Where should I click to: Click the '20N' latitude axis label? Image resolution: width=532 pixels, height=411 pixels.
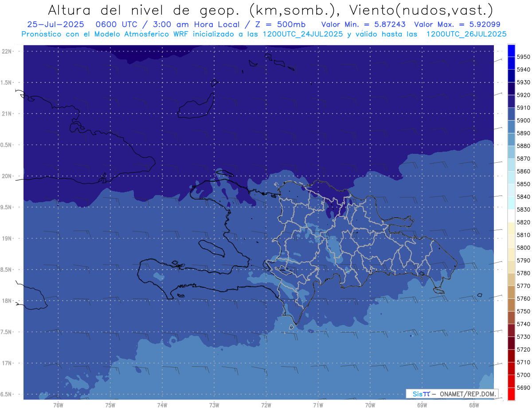pos(8,176)
